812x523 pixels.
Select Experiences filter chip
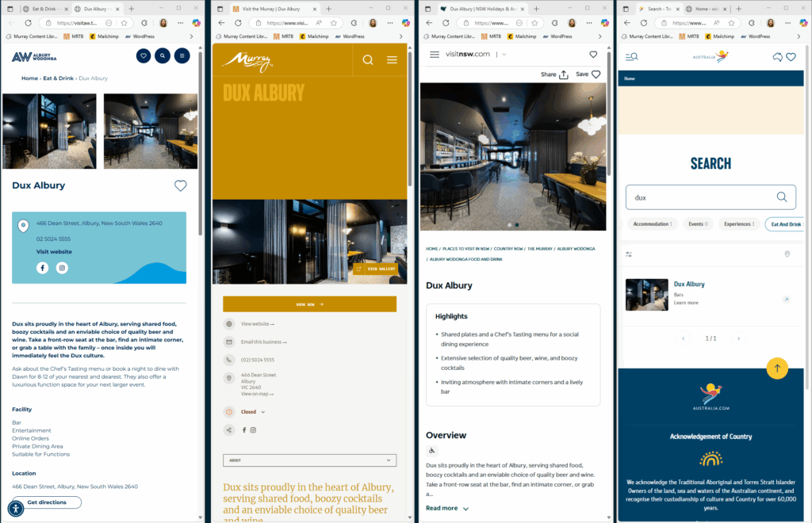[x=739, y=224]
